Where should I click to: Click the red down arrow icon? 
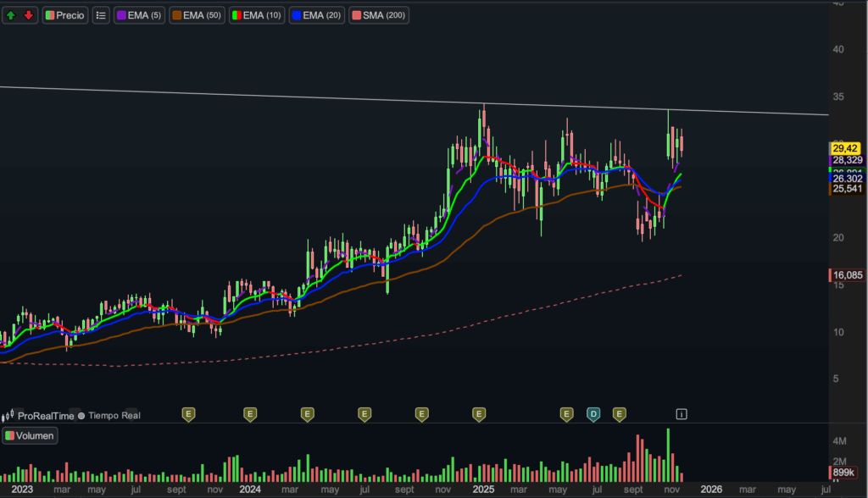coord(29,15)
